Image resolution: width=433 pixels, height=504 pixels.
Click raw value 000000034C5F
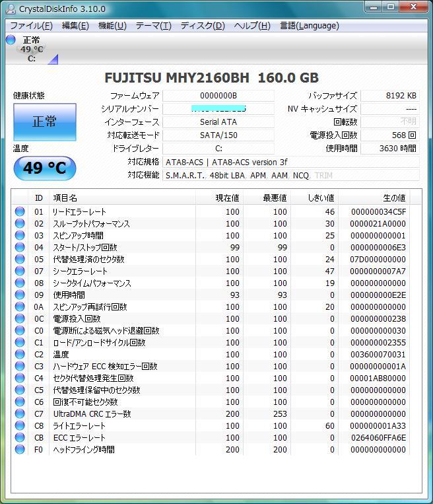tap(378, 212)
